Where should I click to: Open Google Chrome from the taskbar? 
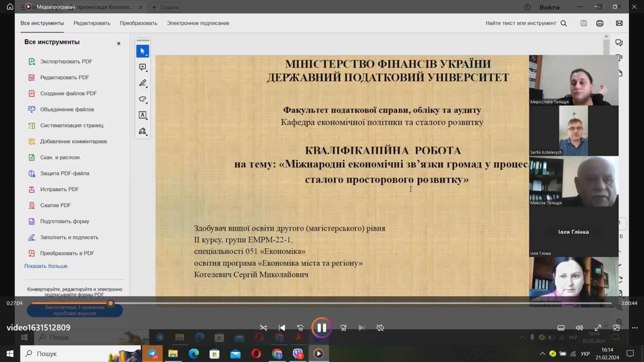coord(277,354)
